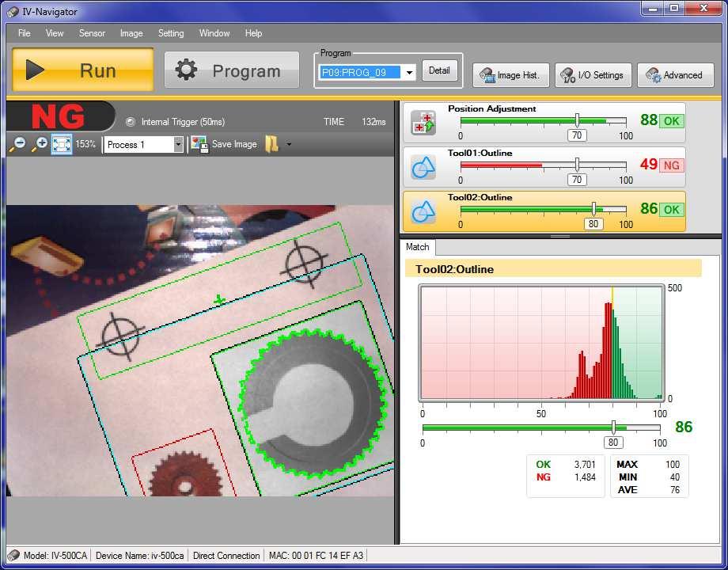Click the Tool02:Outline OK status badge

(x=671, y=210)
